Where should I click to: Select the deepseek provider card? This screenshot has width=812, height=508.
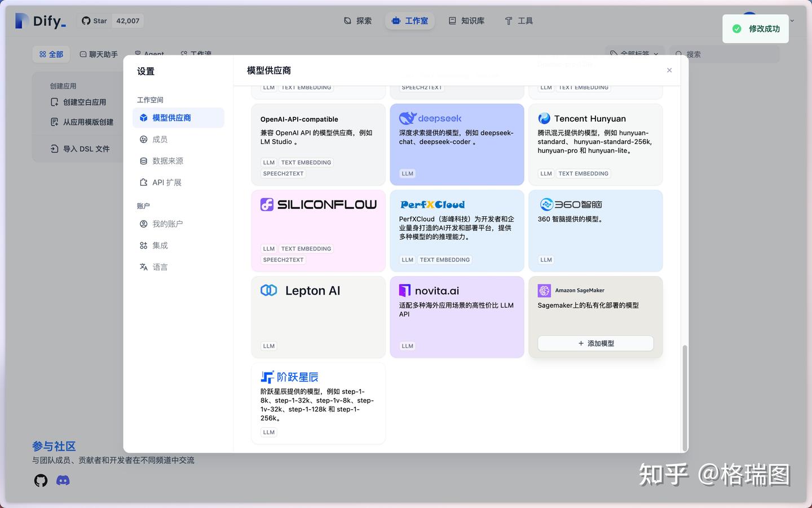click(457, 144)
